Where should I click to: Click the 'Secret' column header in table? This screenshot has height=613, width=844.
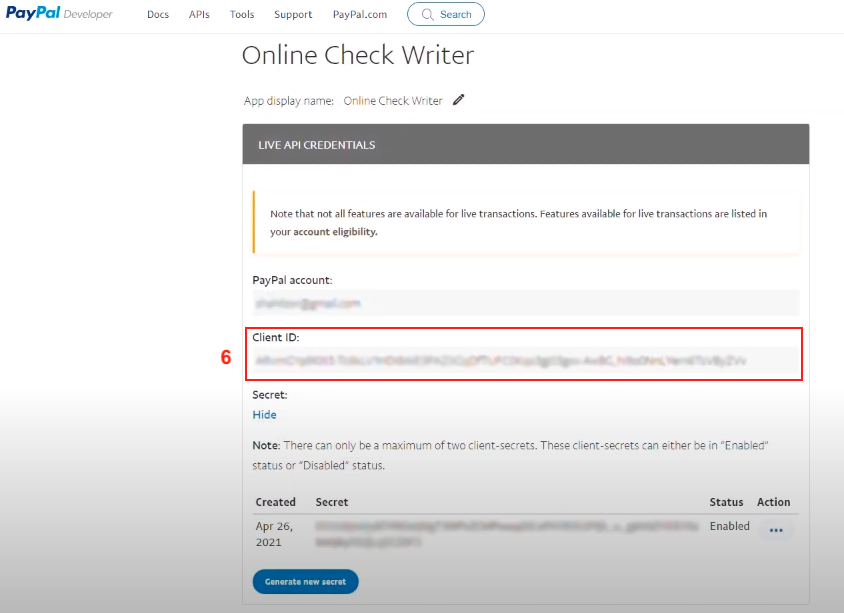[x=332, y=502]
